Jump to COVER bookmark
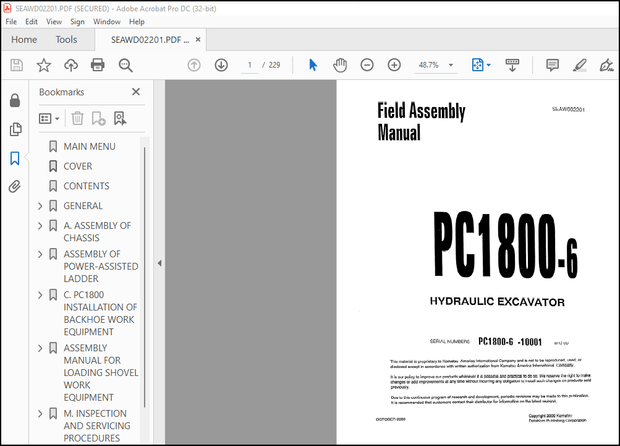 (78, 166)
